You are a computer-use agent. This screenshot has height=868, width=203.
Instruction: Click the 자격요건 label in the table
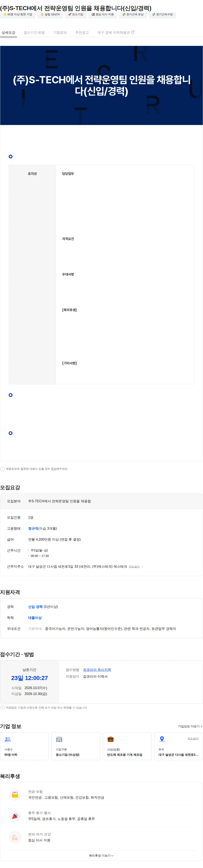pyautogui.click(x=68, y=239)
